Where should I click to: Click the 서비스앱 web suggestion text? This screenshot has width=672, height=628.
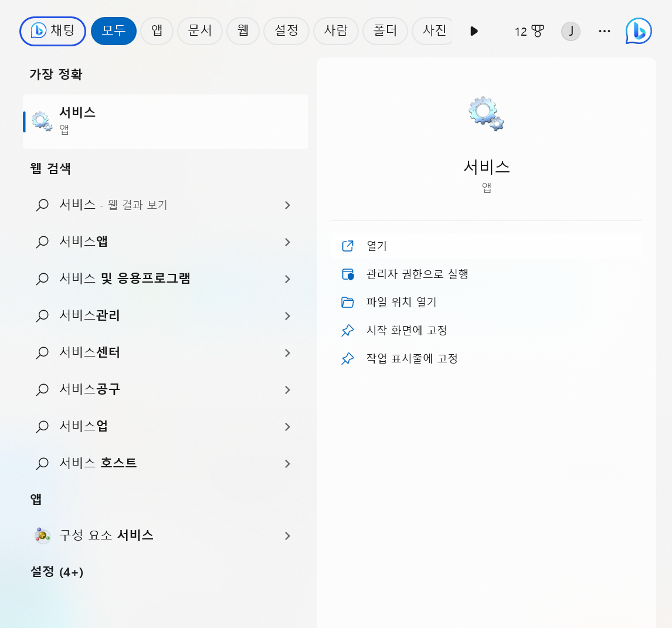pos(84,242)
